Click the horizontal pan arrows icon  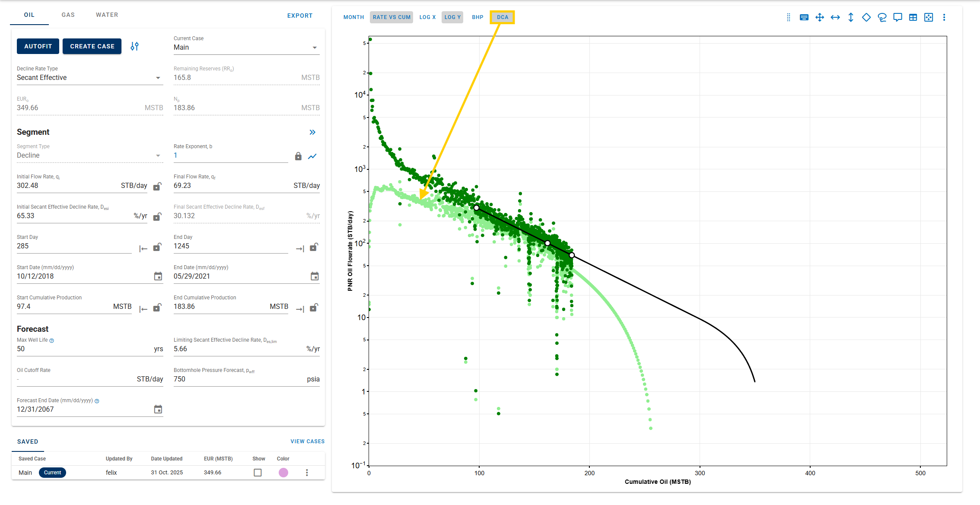pyautogui.click(x=835, y=17)
